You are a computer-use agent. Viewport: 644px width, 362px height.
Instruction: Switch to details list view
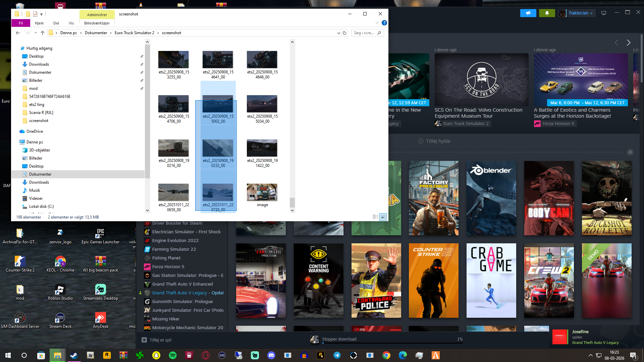[376, 217]
